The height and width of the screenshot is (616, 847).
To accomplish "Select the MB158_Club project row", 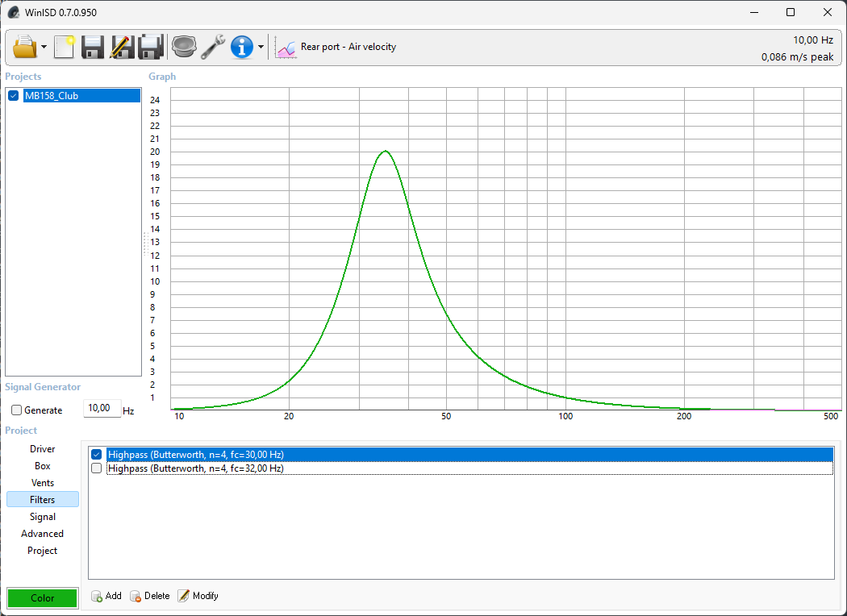I will click(x=81, y=96).
